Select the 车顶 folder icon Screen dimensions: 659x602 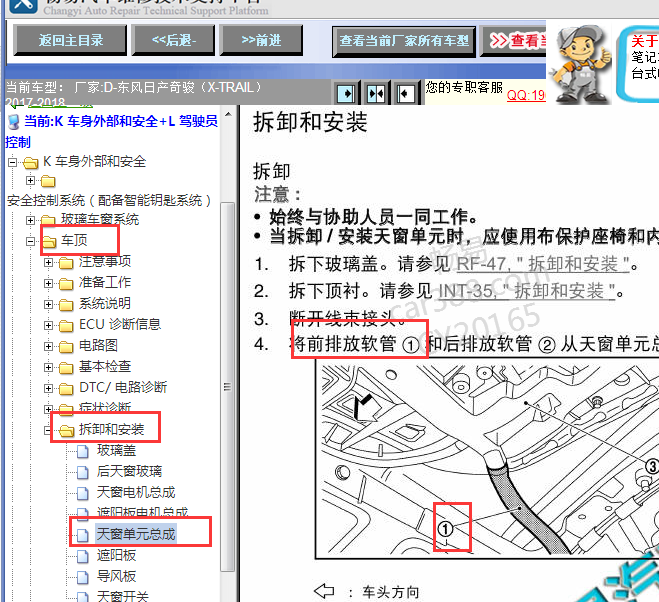click(49, 241)
